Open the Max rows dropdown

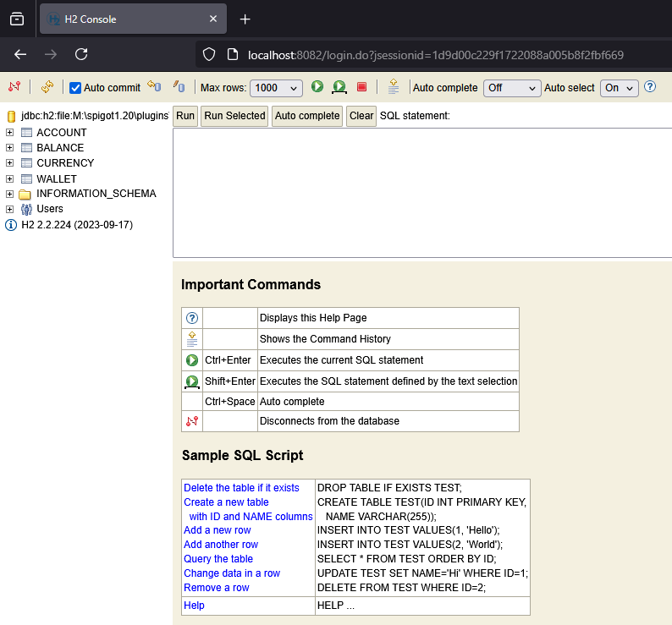pyautogui.click(x=276, y=88)
